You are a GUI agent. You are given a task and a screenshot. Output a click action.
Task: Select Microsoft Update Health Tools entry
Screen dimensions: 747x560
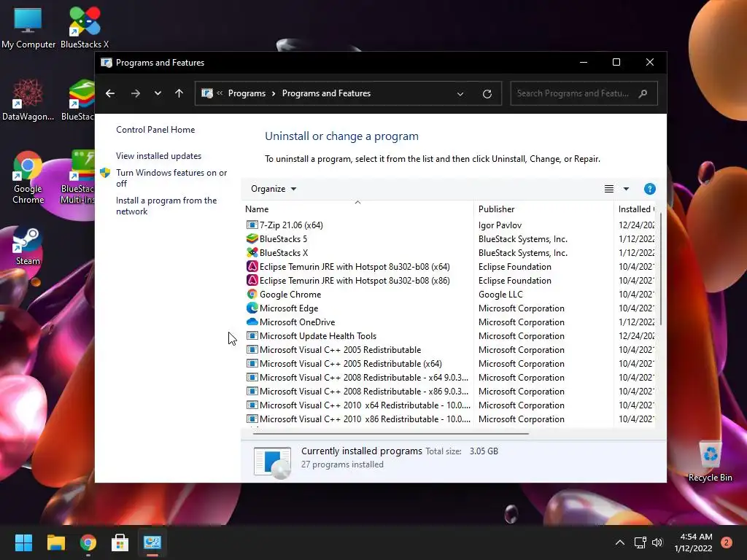coord(318,335)
